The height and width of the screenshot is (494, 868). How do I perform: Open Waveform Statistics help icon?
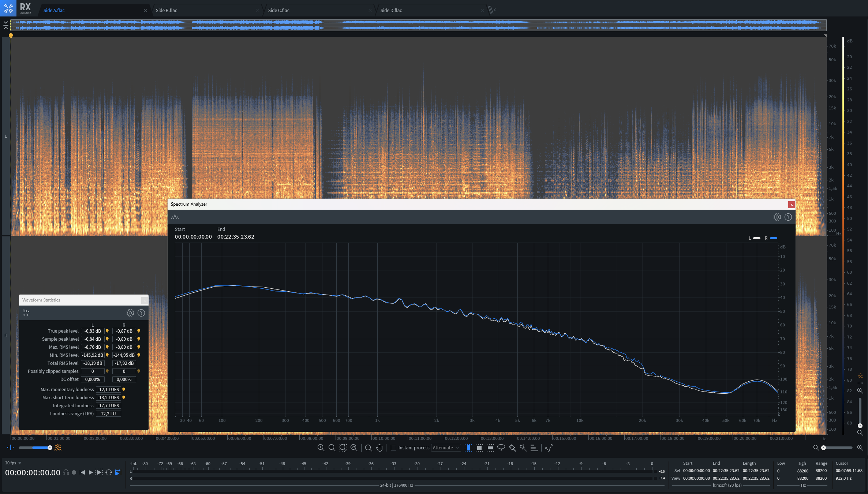(141, 313)
